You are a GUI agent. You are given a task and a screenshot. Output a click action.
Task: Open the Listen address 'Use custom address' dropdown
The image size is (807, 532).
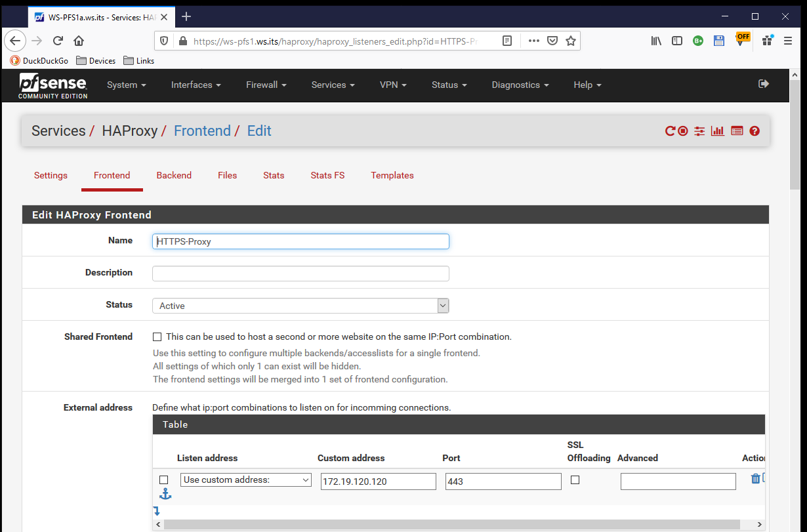click(246, 480)
